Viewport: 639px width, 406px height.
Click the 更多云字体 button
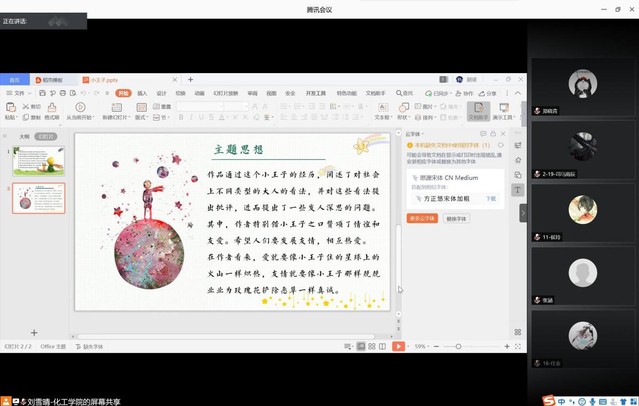point(422,218)
